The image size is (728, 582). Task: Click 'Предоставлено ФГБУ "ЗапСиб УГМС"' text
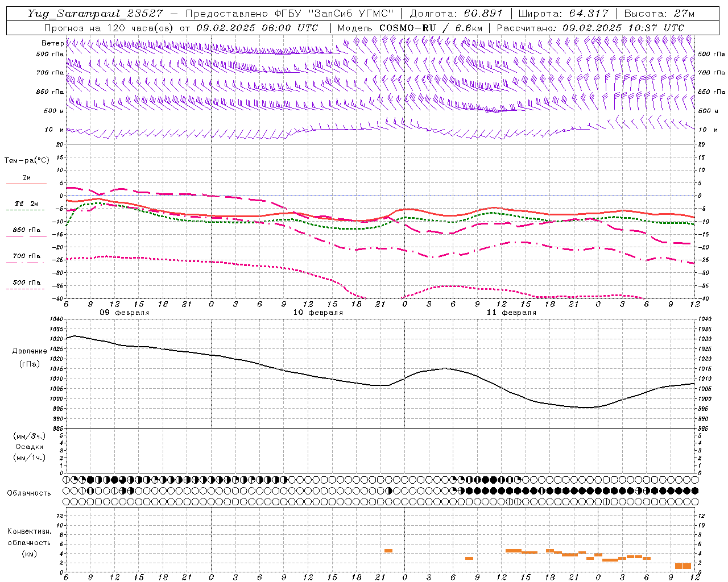[x=289, y=14]
